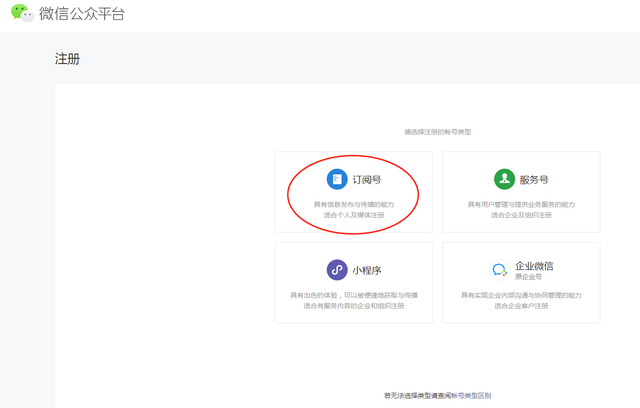The height and width of the screenshot is (408, 640).
Task: Select the purple 小程序 icon
Action: coord(337,270)
